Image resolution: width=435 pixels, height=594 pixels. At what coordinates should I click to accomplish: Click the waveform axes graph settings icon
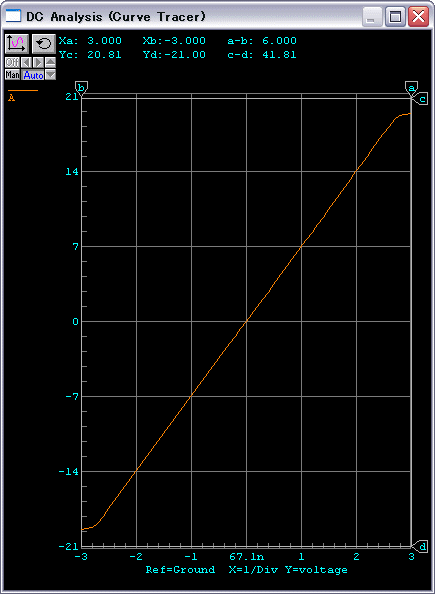[x=17, y=44]
